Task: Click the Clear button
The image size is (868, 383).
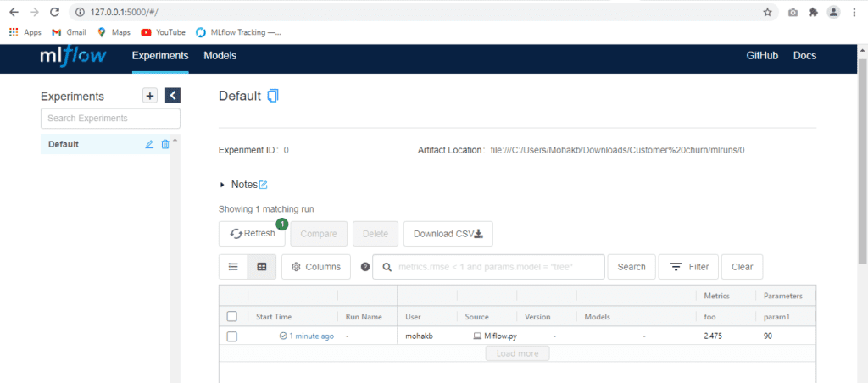Action: tap(743, 267)
